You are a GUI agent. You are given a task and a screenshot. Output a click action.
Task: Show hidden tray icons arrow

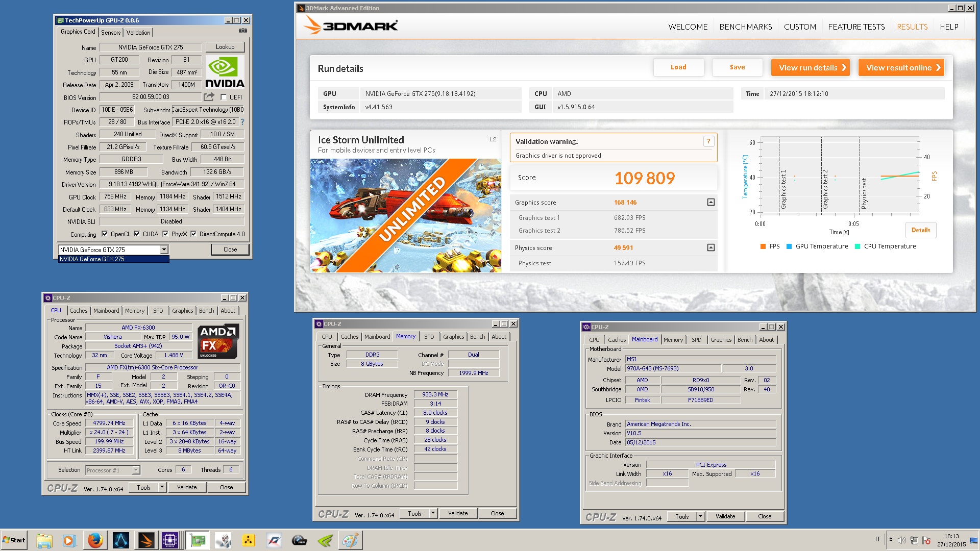coord(891,540)
